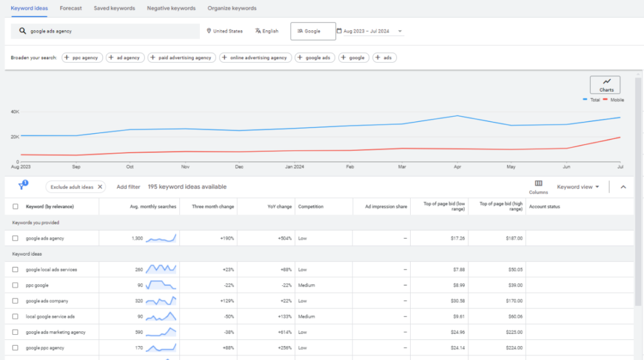This screenshot has height=360, width=644.
Task: Remove the Exclude adult ideas filter
Action: click(100, 187)
